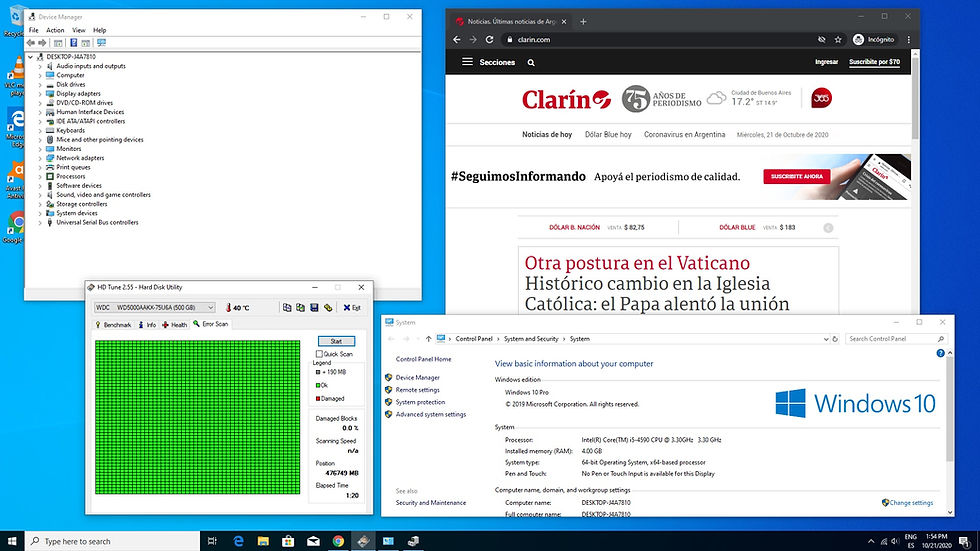Open the View menu in Device Manager
The width and height of the screenshot is (980, 551).
(x=79, y=30)
